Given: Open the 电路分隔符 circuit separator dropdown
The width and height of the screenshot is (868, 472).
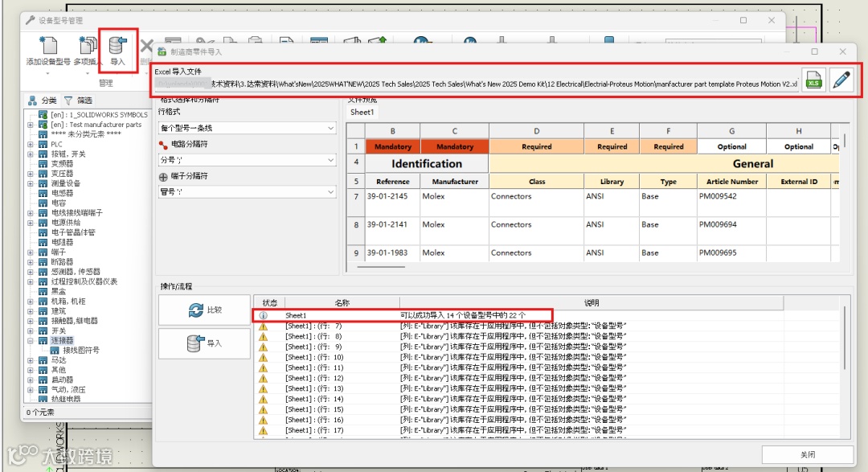Looking at the screenshot, I should 247,160.
